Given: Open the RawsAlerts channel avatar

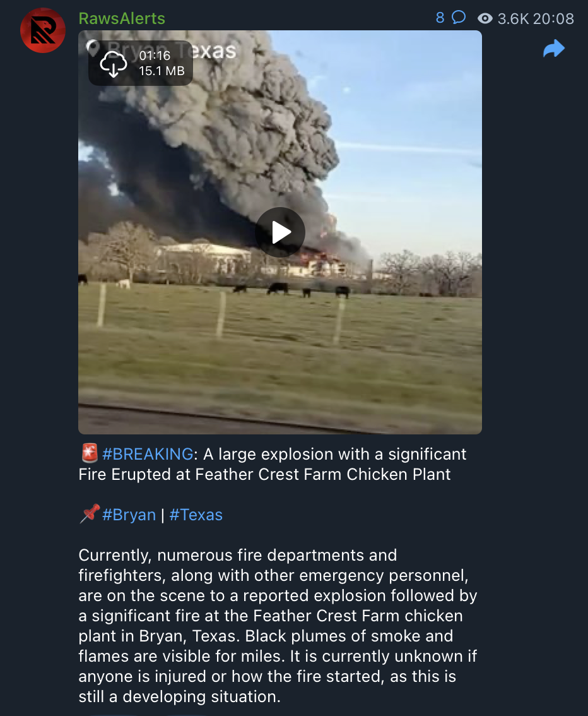Looking at the screenshot, I should point(43,30).
